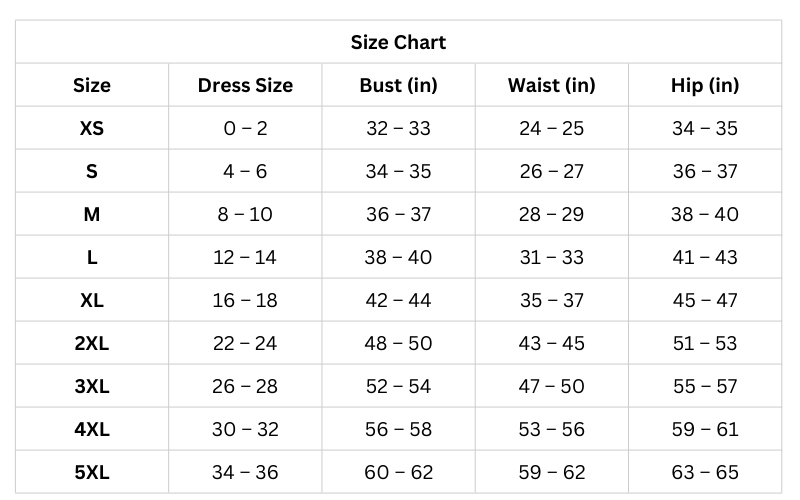Click the Hip (in) column header
Screen dimensions: 800x500
705,85
